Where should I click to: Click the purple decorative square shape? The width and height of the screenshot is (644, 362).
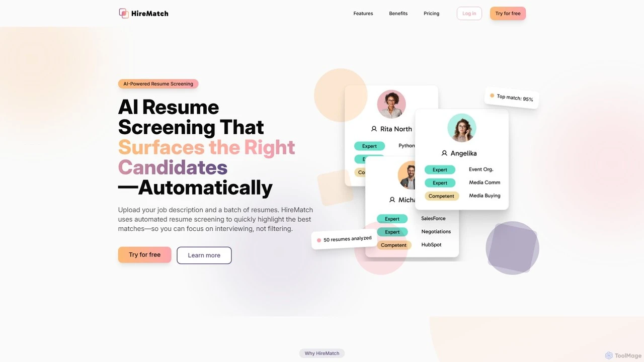[x=513, y=248]
